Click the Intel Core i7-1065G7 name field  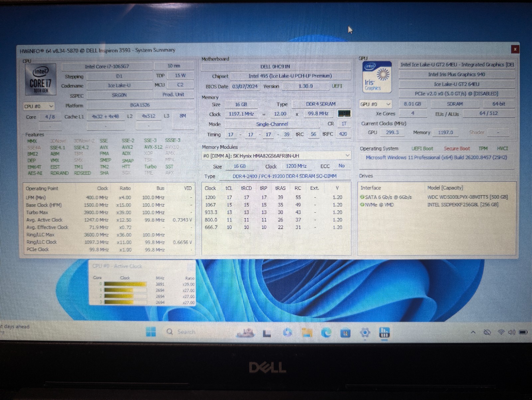pyautogui.click(x=107, y=66)
